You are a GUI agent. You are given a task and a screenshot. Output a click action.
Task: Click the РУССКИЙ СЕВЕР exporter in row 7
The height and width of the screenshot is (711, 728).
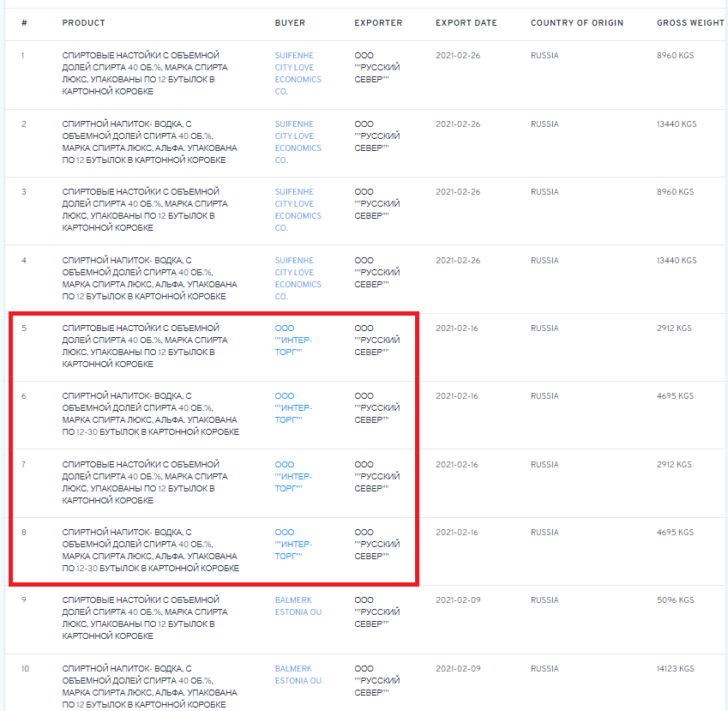(x=376, y=476)
